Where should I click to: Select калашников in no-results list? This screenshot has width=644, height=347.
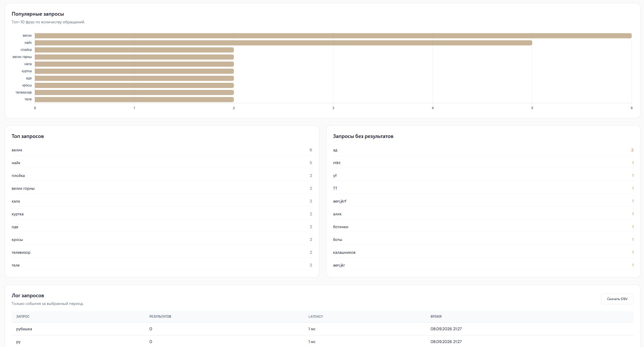[483, 252]
